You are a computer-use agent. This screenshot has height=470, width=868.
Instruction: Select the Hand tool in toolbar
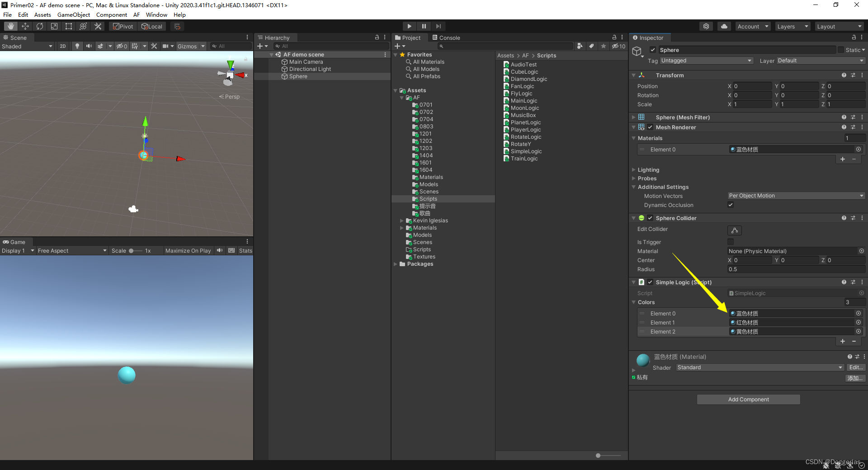point(11,26)
